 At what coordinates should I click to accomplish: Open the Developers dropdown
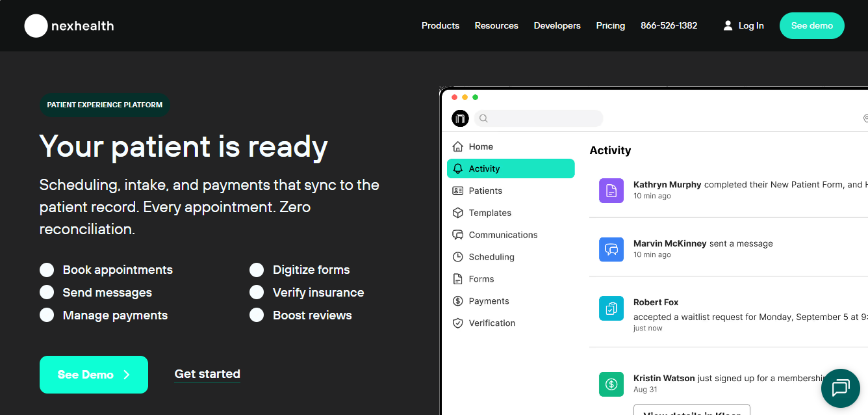click(x=557, y=25)
